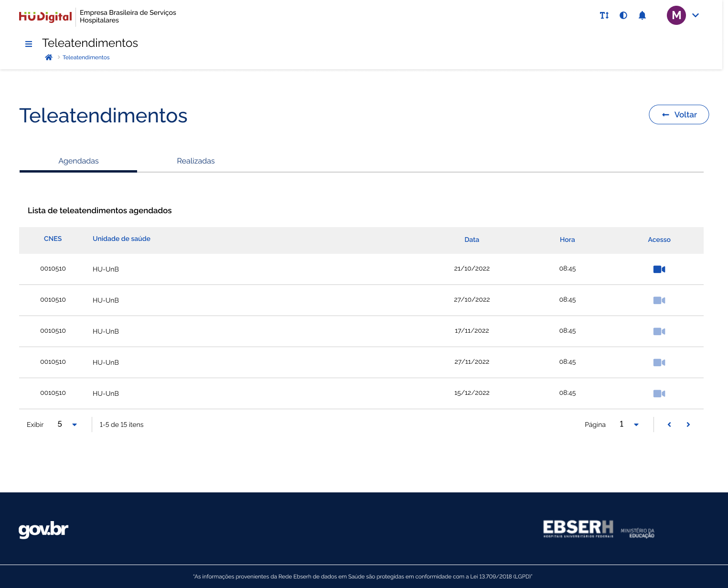The image size is (728, 588).
Task: Join video call for 21/10/2022 appointment
Action: pos(659,269)
